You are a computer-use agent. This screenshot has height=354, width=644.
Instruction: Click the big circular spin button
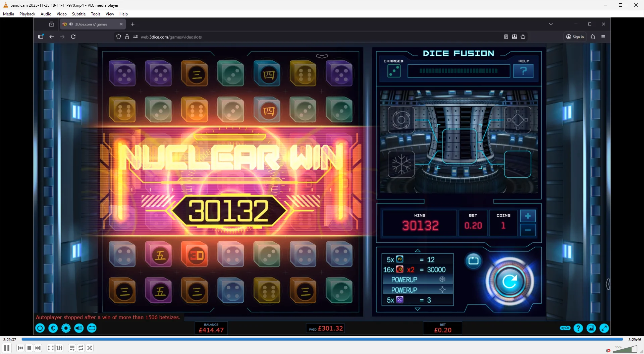(x=509, y=281)
